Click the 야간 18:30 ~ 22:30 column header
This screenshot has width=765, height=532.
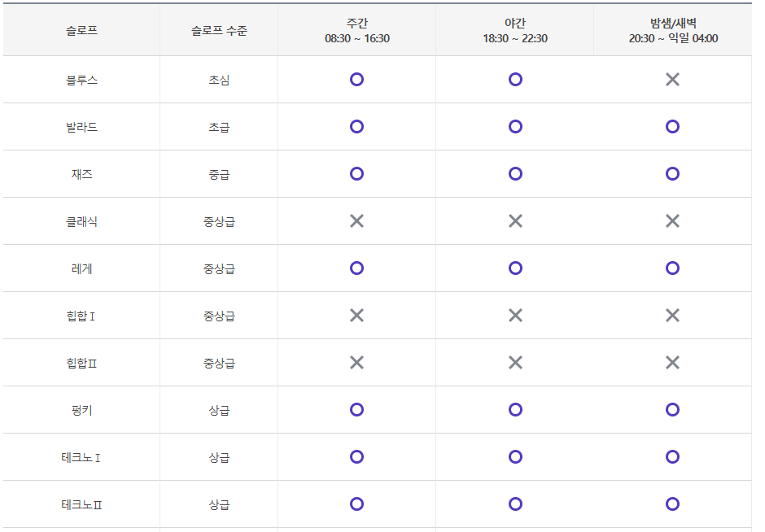[515, 31]
